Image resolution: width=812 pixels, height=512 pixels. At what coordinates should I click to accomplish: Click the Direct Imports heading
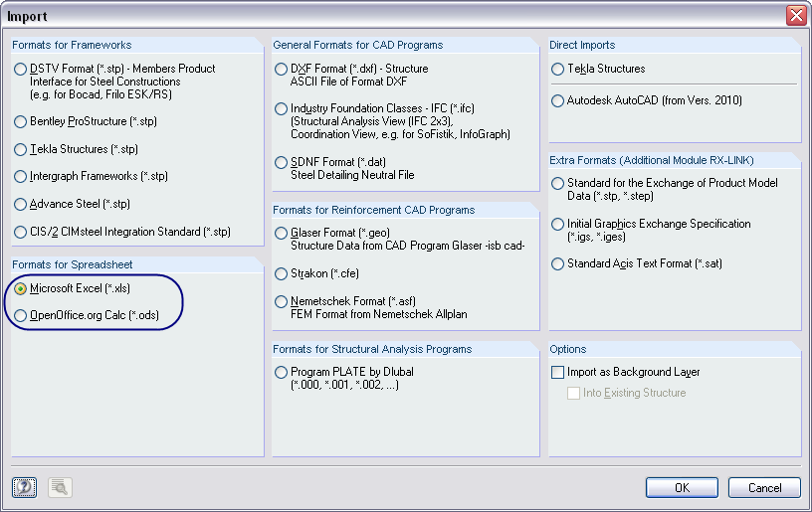click(x=582, y=45)
